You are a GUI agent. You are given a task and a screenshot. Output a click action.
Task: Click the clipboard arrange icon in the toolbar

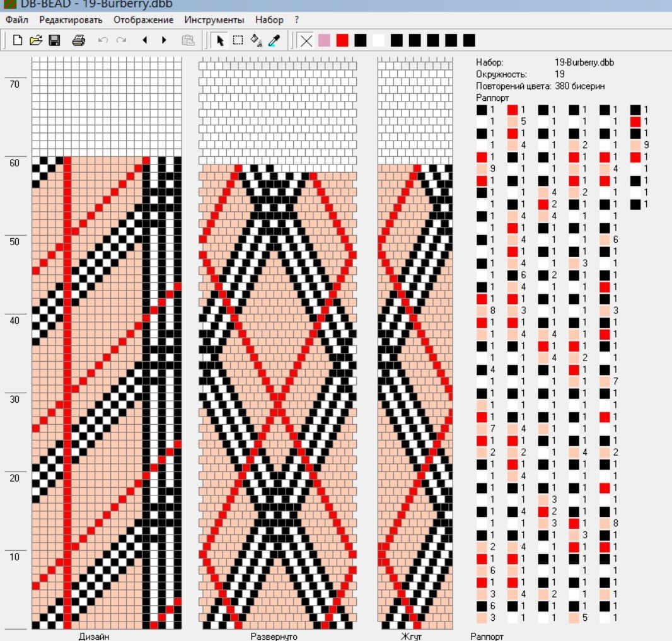188,40
